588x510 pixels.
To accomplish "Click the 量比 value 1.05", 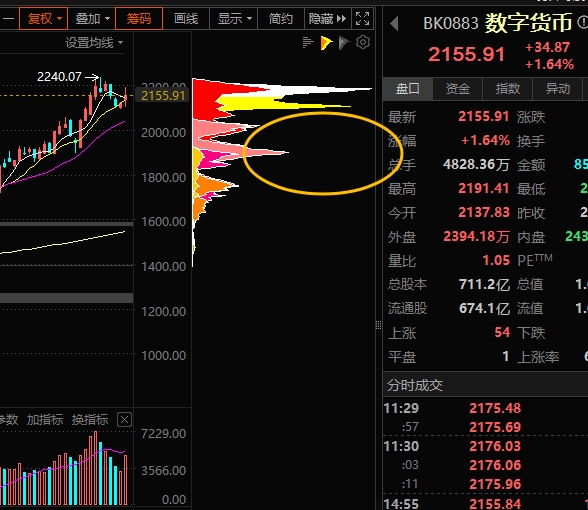I will pyautogui.click(x=496, y=260).
